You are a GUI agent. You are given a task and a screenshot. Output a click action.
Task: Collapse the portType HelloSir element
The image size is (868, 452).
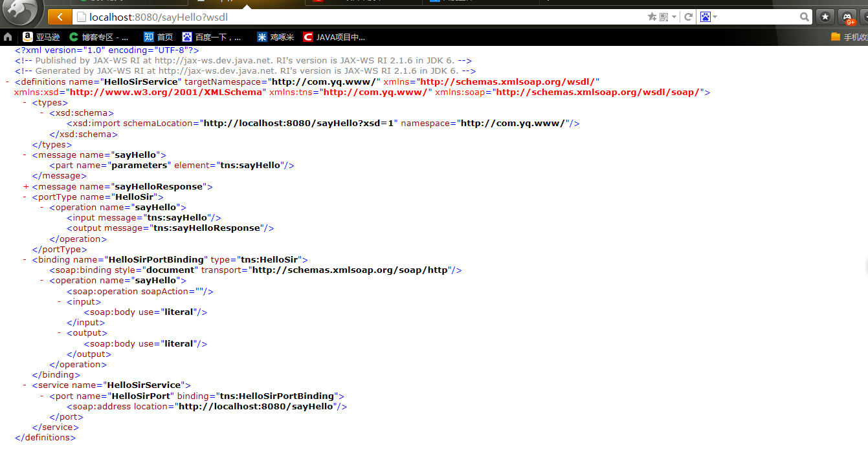[x=25, y=197]
